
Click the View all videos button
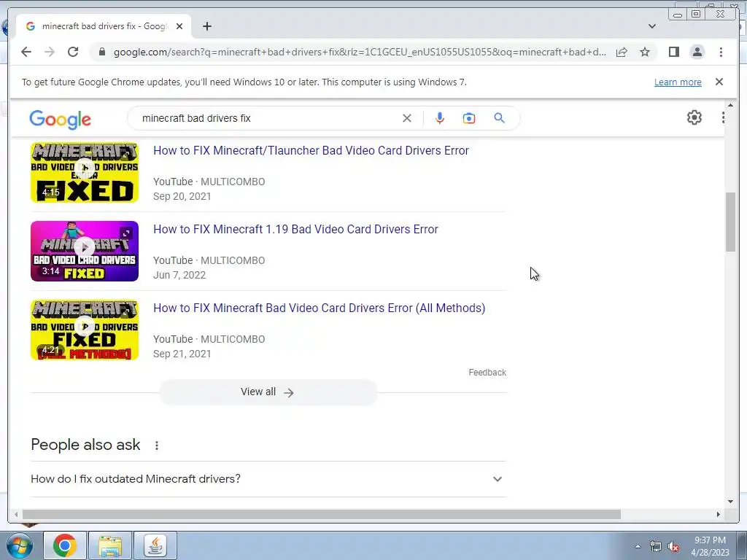coord(268,392)
